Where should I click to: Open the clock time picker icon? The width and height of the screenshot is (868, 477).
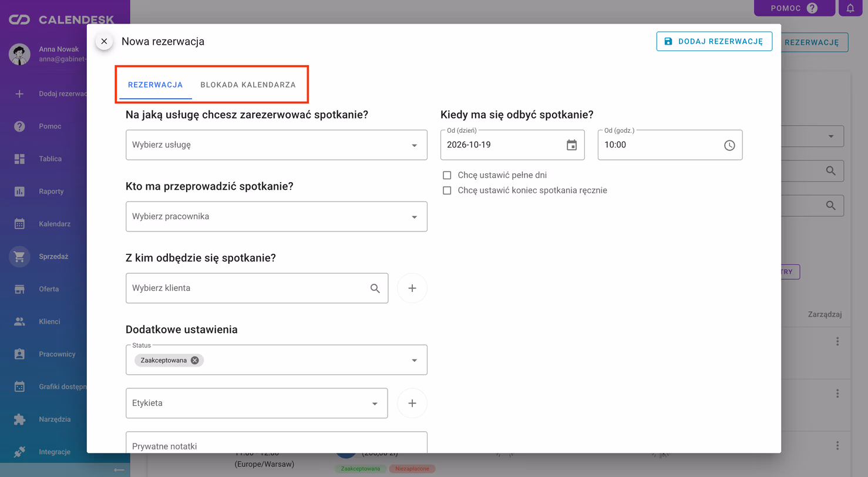point(729,145)
